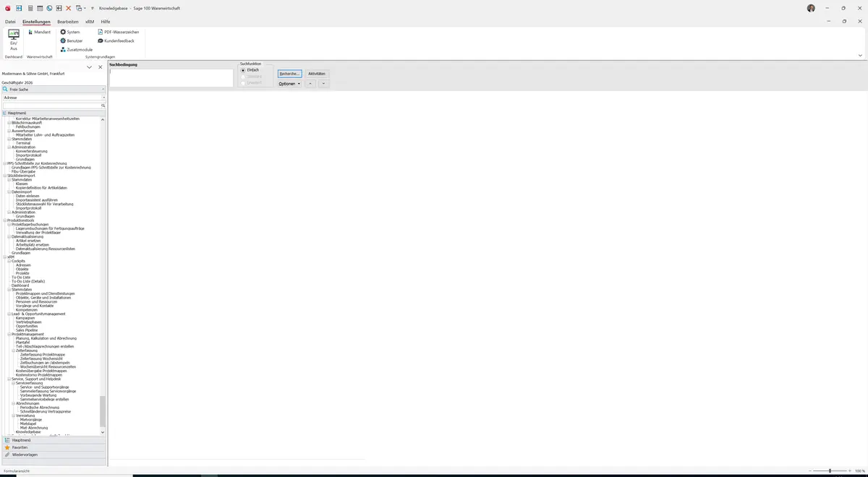
Task: Click the tree scrollbar up arrow
Action: 103,119
